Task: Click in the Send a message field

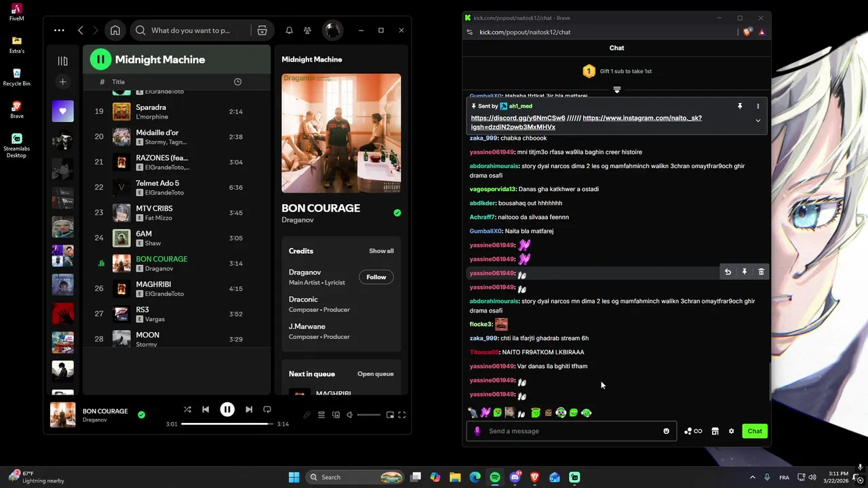Action: (x=573, y=431)
